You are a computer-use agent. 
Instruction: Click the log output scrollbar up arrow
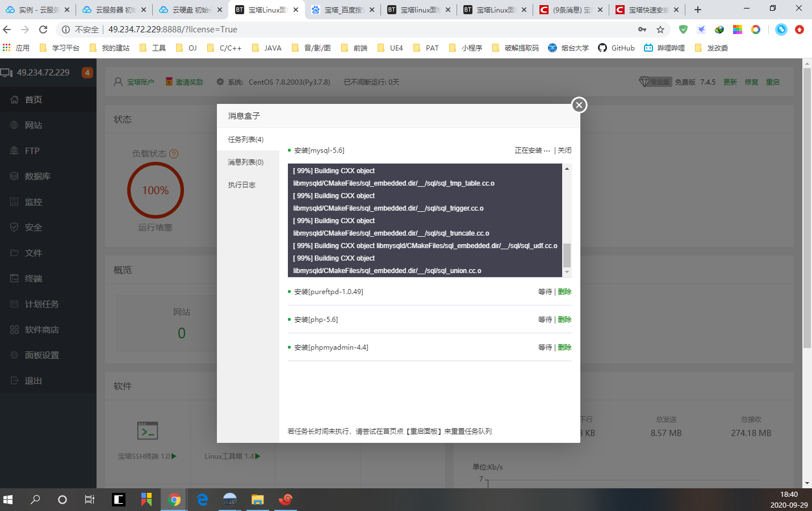coord(567,169)
